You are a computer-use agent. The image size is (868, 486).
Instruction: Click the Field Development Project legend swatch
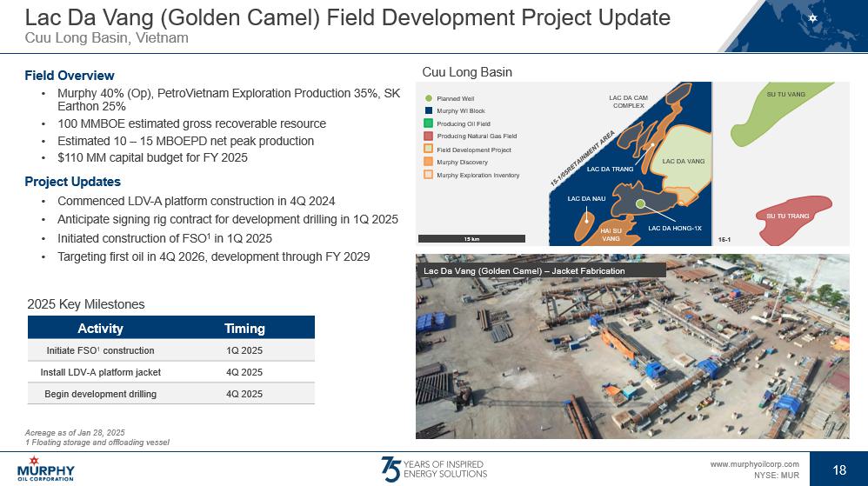point(429,149)
